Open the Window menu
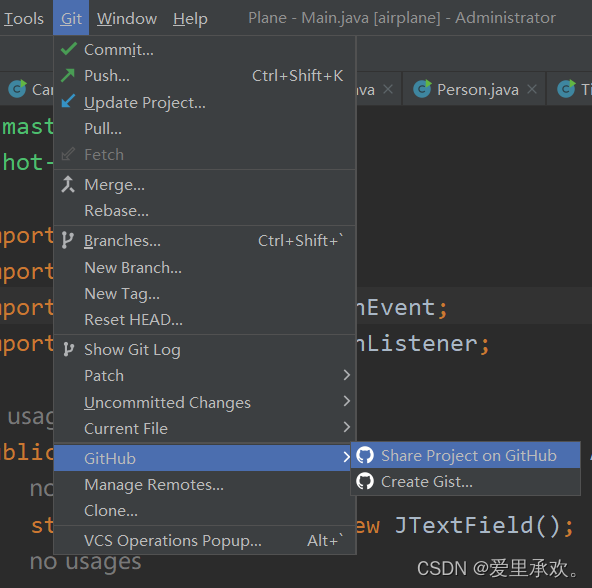The height and width of the screenshot is (588, 592). pos(127,18)
